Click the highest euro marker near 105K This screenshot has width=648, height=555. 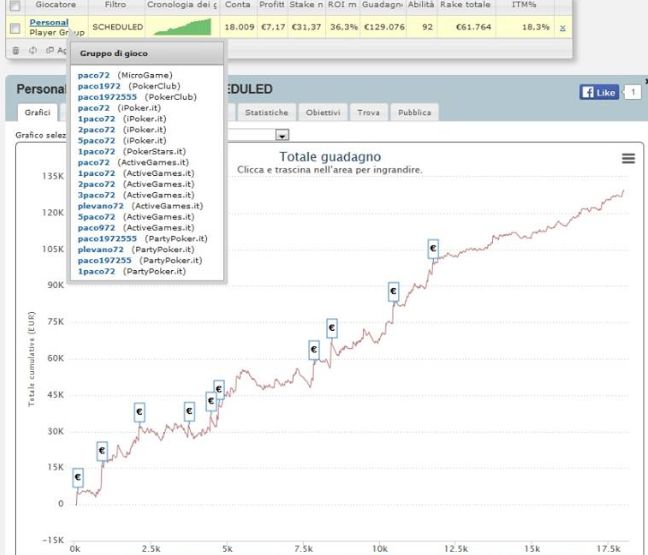coord(433,249)
